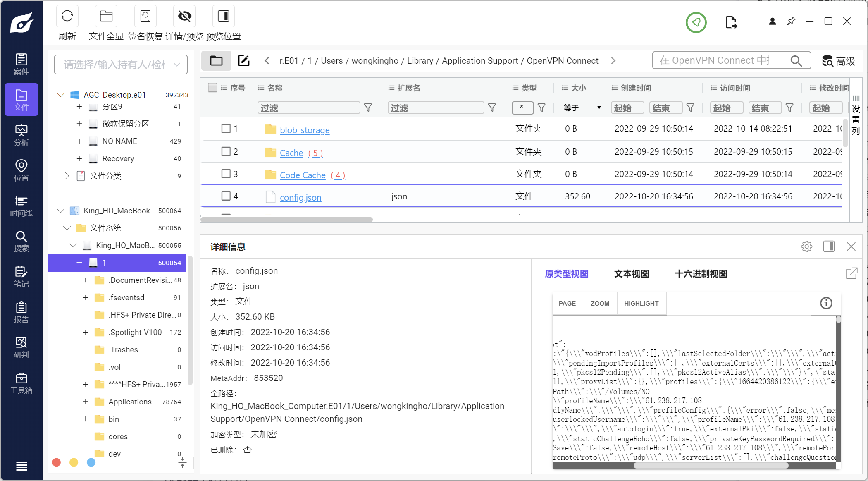Expand the 微软保留分区 tree node
This screenshot has height=481, width=868.
tap(79, 124)
